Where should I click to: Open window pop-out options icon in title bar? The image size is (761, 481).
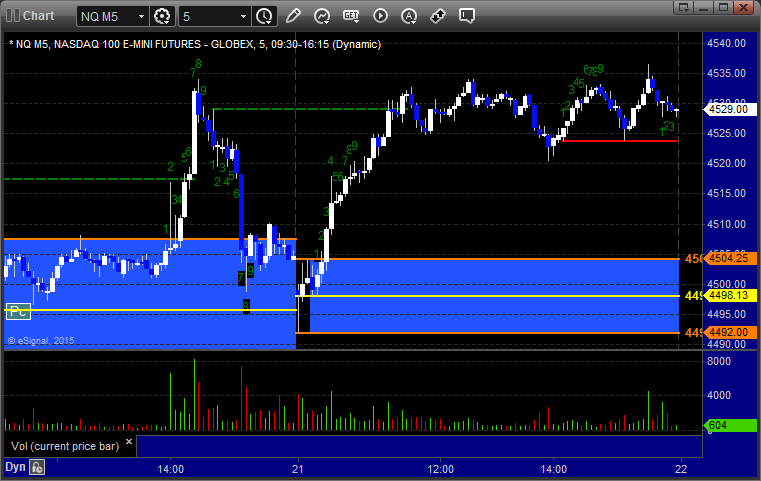684,7
